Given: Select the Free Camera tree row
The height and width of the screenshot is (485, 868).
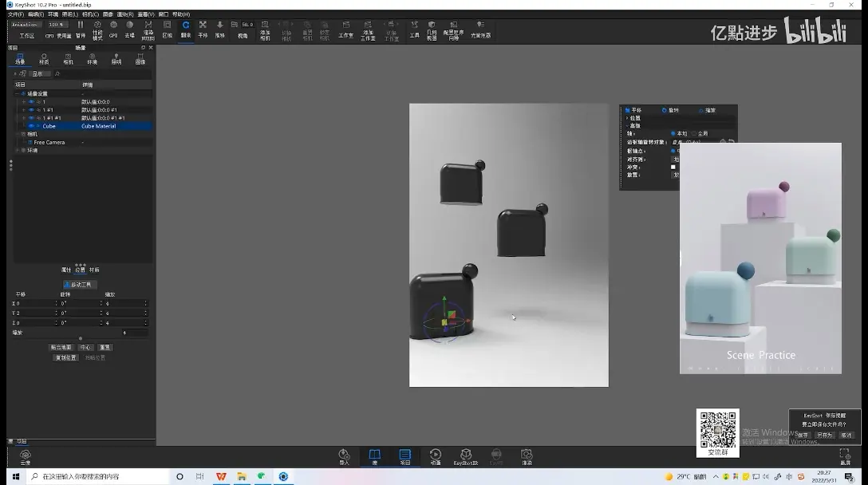Looking at the screenshot, I should point(82,142).
